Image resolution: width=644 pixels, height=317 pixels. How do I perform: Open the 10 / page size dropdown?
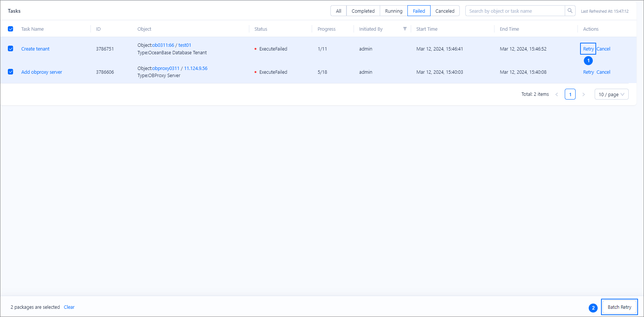coord(611,94)
